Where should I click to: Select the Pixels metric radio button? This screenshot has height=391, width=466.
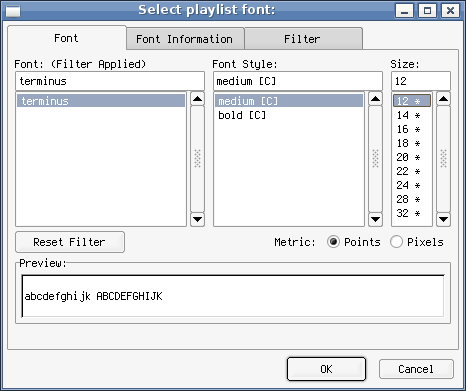click(396, 242)
